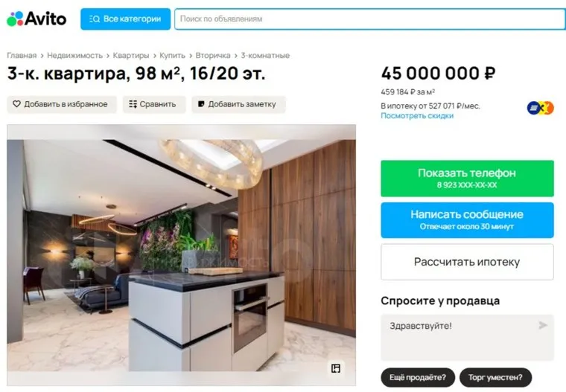Select the Торг уместен? quick question
This screenshot has height=392, width=566.
495,378
